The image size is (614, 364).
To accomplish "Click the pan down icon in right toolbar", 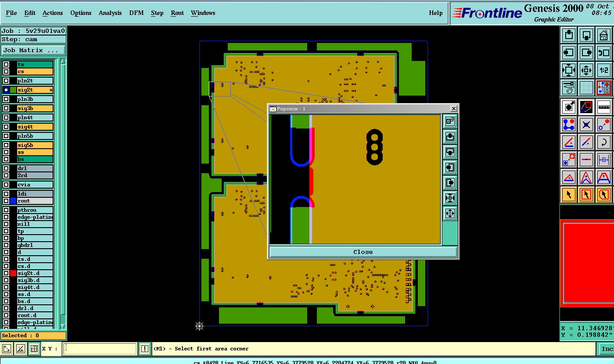I will 586,35.
